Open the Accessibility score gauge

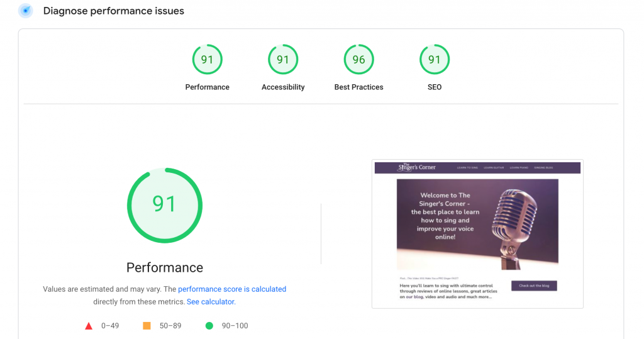coord(283,60)
